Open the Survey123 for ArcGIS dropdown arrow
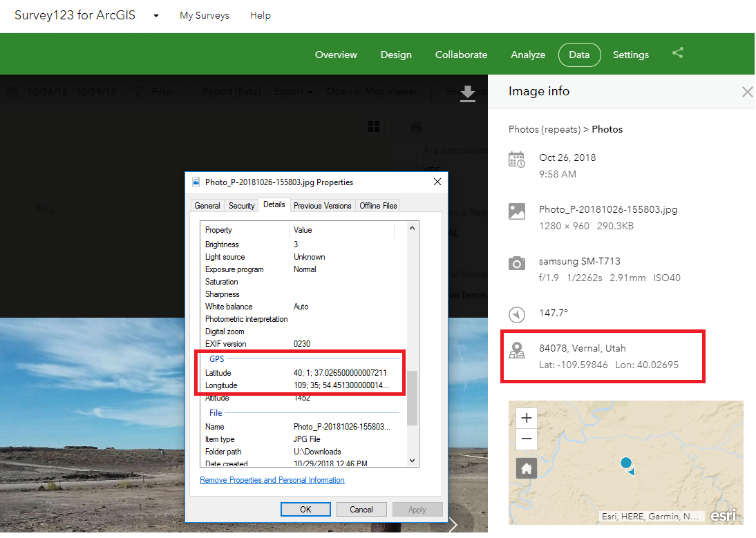 tap(155, 15)
